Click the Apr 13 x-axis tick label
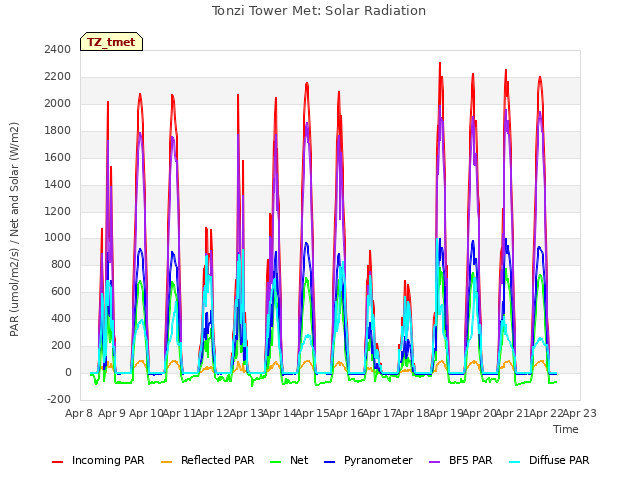 tap(246, 413)
